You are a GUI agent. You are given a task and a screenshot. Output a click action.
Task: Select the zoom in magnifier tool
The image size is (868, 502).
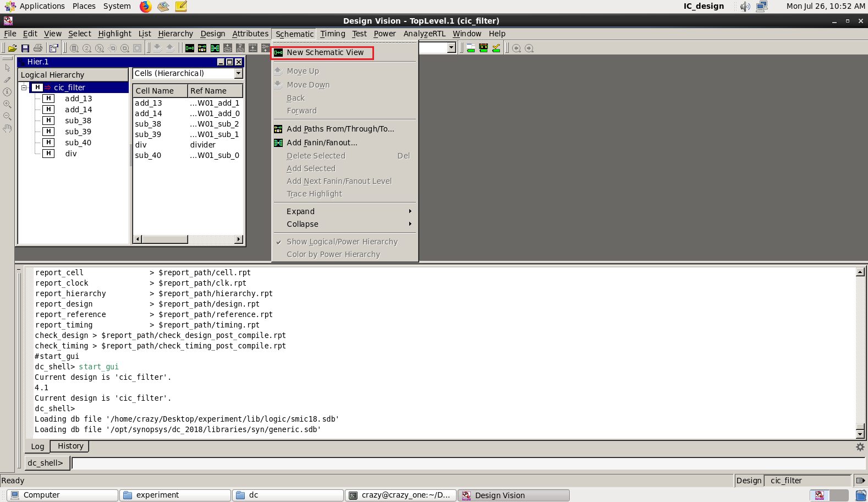coord(7,104)
